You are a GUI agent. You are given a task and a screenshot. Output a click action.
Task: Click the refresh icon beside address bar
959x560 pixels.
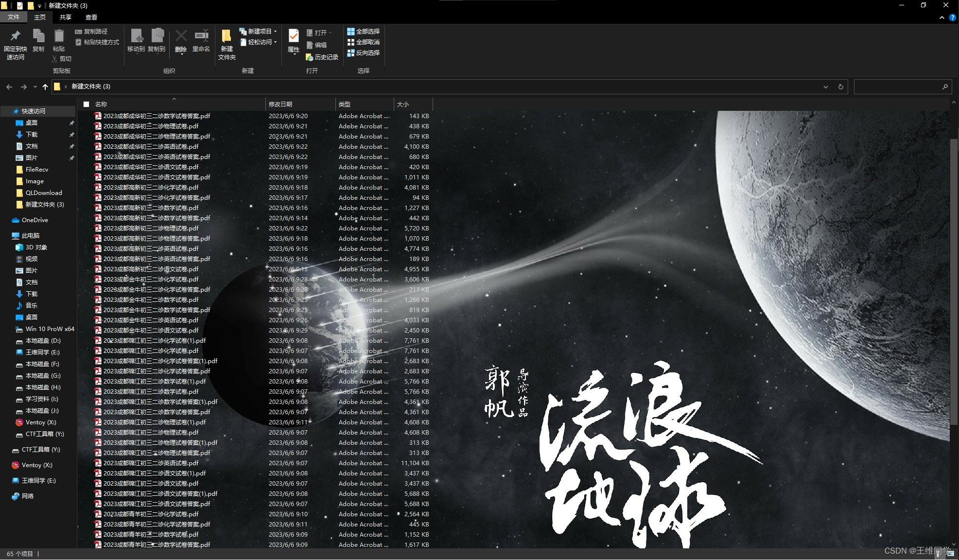(840, 87)
